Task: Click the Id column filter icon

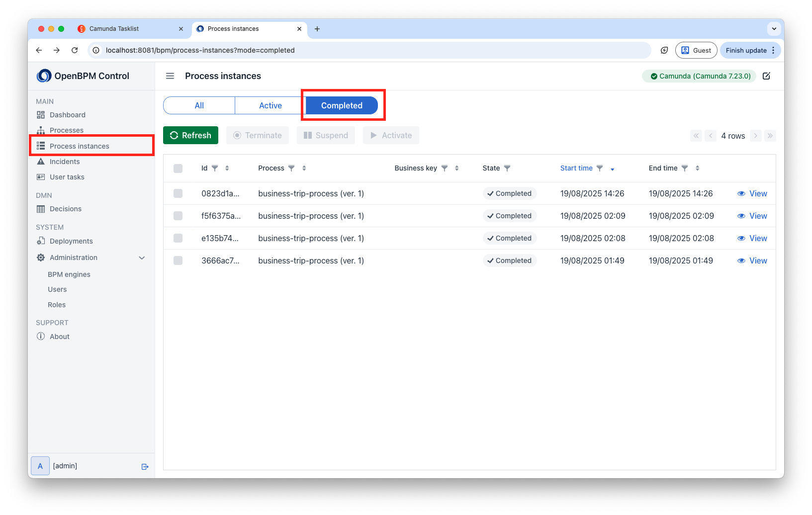Action: click(215, 168)
